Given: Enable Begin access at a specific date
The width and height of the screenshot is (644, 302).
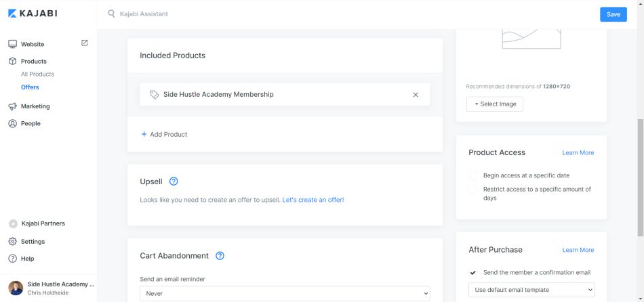Looking at the screenshot, I should pyautogui.click(x=473, y=175).
